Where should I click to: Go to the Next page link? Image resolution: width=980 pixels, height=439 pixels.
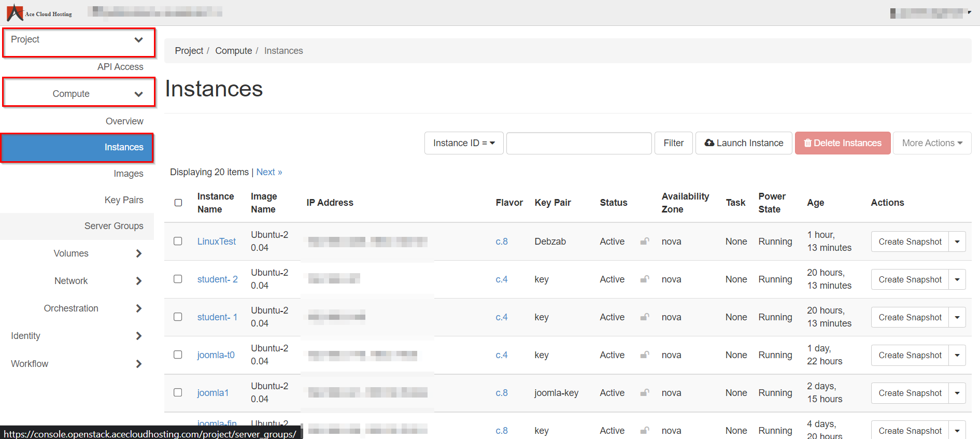269,172
